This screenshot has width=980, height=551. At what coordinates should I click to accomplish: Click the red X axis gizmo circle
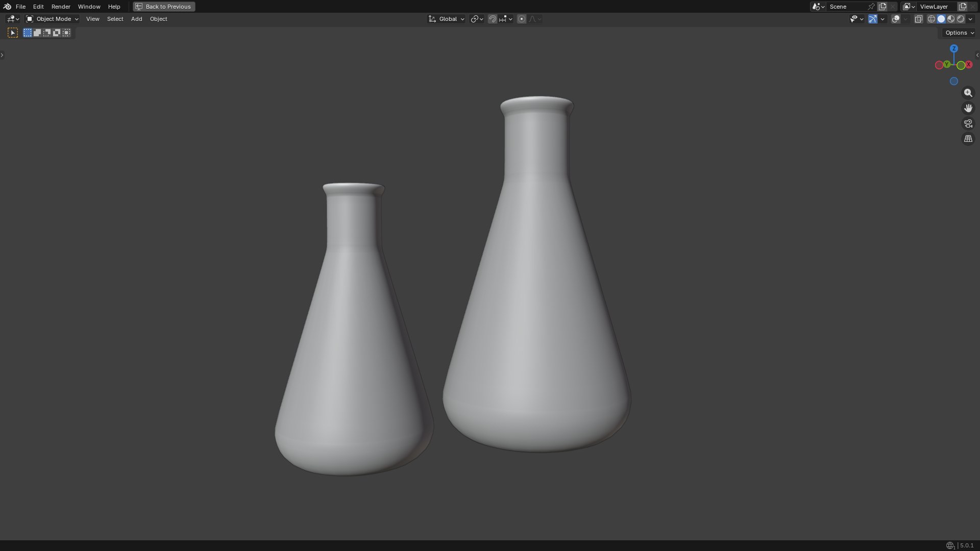968,65
